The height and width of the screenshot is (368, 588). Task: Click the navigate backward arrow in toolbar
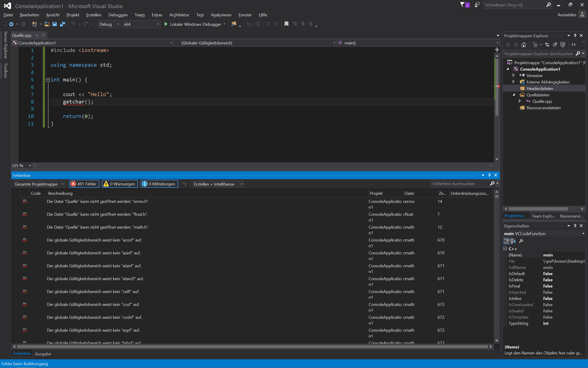[x=11, y=24]
